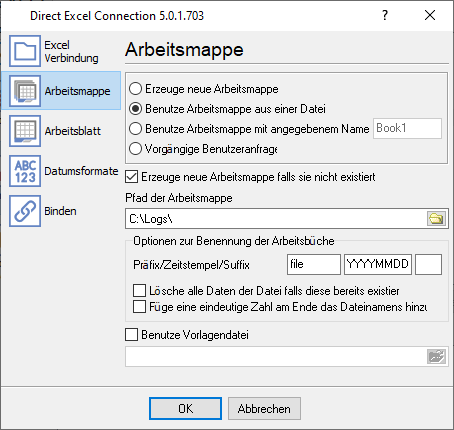Click the timestamp field 'YYYYMMDD'
The height and width of the screenshot is (430, 454).
tap(378, 264)
